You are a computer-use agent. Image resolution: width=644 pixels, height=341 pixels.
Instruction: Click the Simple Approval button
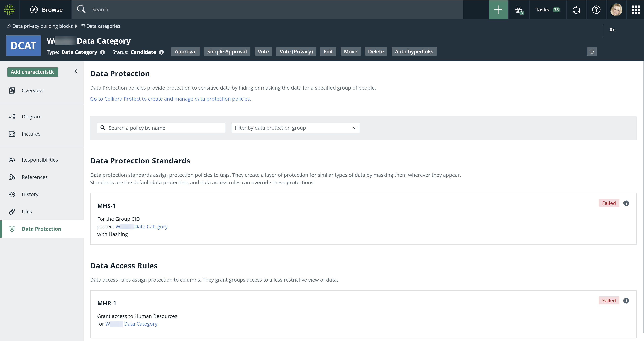point(227,52)
